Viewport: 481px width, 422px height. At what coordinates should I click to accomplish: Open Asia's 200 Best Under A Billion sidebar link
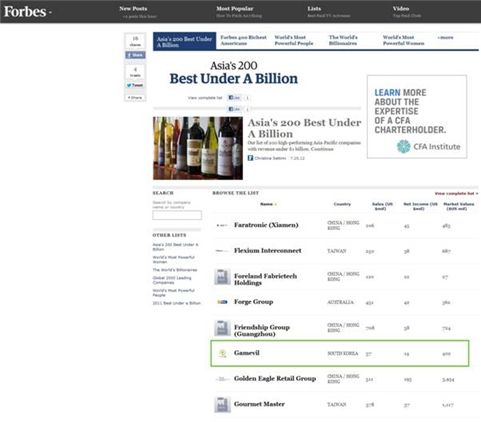[x=175, y=247]
